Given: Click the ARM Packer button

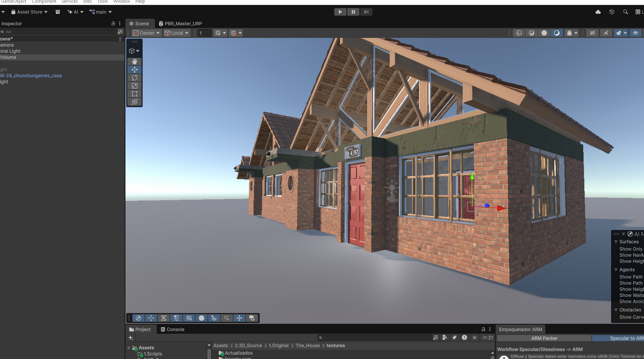Looking at the screenshot, I should coord(544,338).
